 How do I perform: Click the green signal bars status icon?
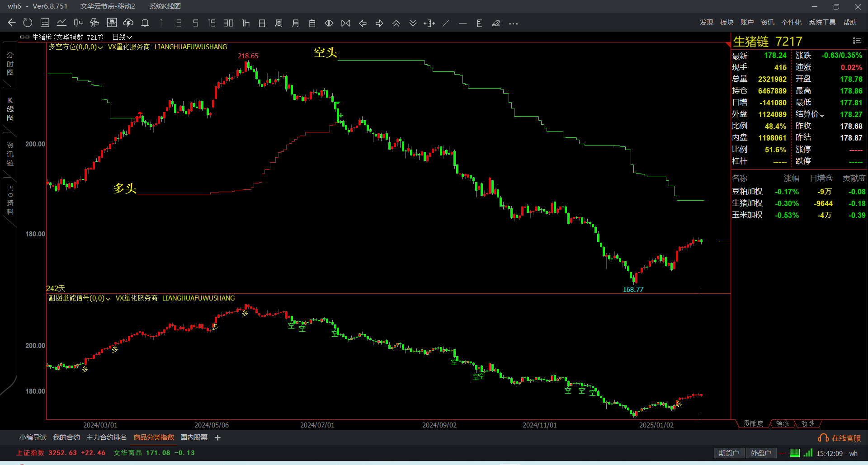pyautogui.click(x=808, y=453)
